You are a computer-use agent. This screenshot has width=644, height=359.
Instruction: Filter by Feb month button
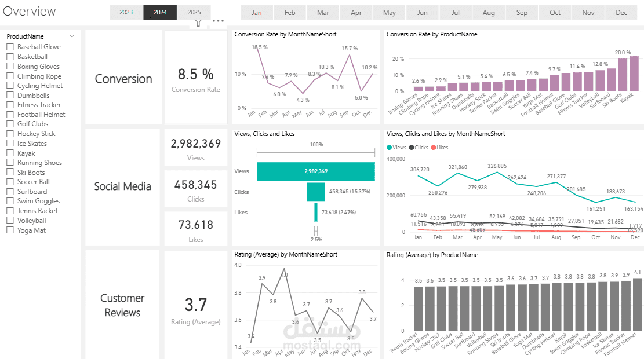(290, 12)
